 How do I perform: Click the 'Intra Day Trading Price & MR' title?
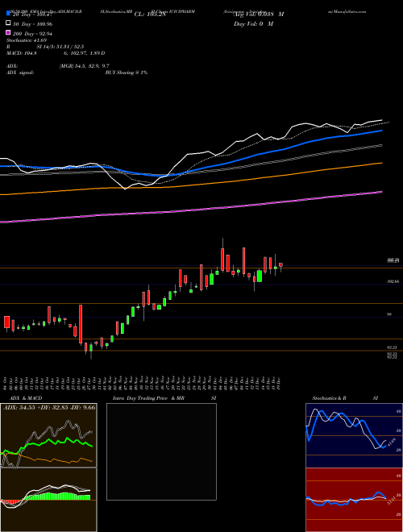[x=148, y=398]
